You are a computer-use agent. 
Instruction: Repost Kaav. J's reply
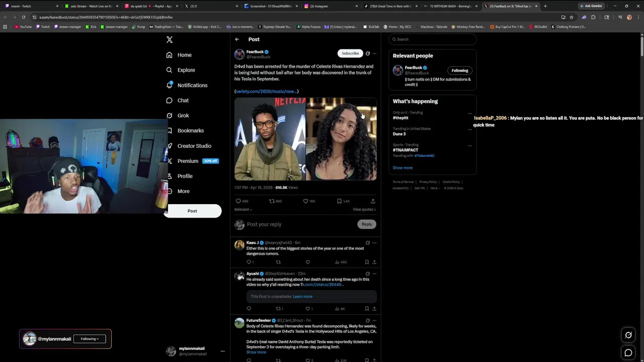click(x=278, y=262)
